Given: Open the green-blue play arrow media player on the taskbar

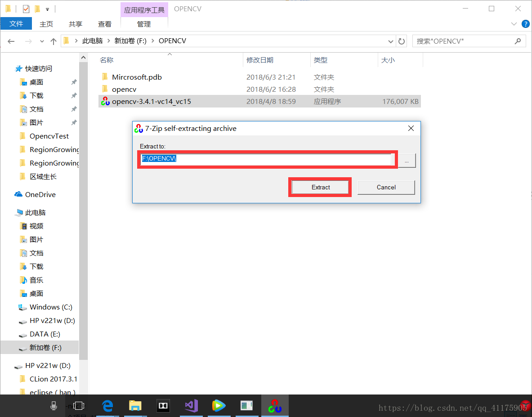Looking at the screenshot, I should [x=219, y=405].
